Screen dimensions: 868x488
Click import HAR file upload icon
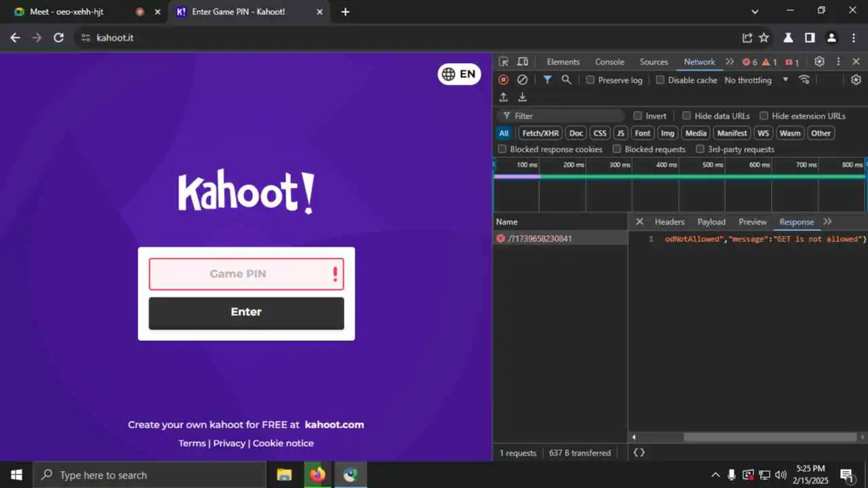pos(503,97)
